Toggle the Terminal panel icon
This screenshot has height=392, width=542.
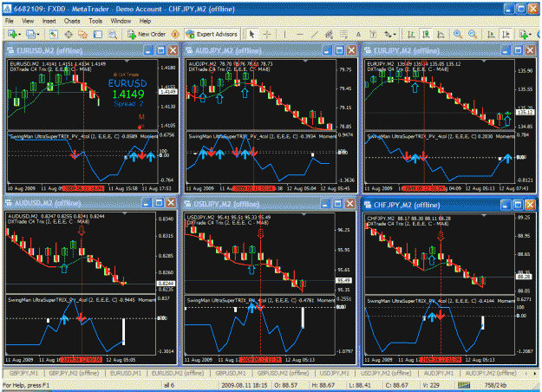[x=98, y=34]
